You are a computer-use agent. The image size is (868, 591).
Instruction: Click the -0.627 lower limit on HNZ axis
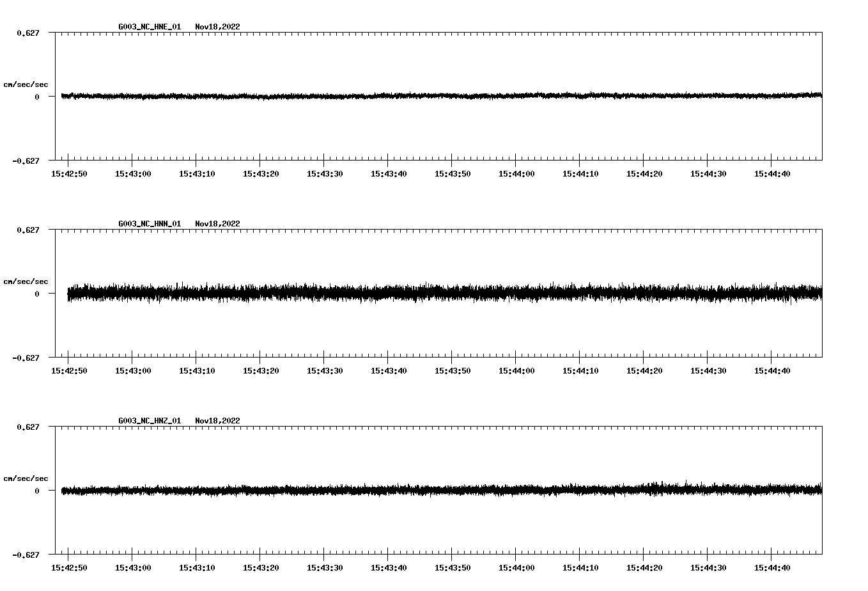[26, 555]
